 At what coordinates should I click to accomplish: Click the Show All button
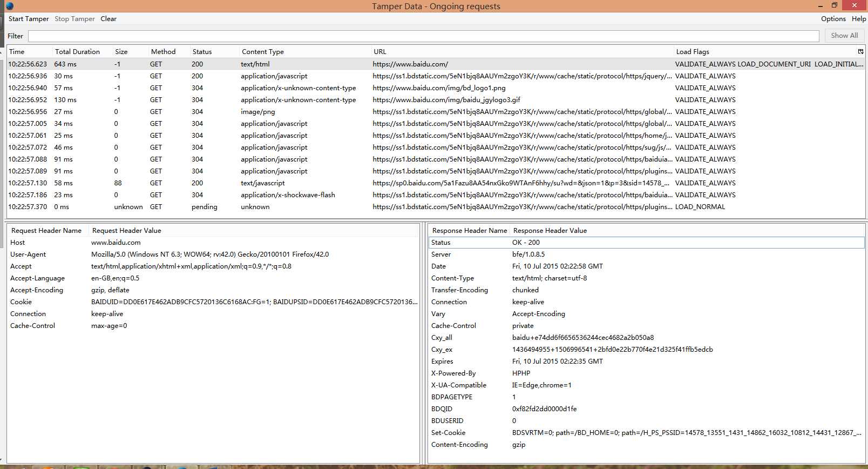pos(844,36)
